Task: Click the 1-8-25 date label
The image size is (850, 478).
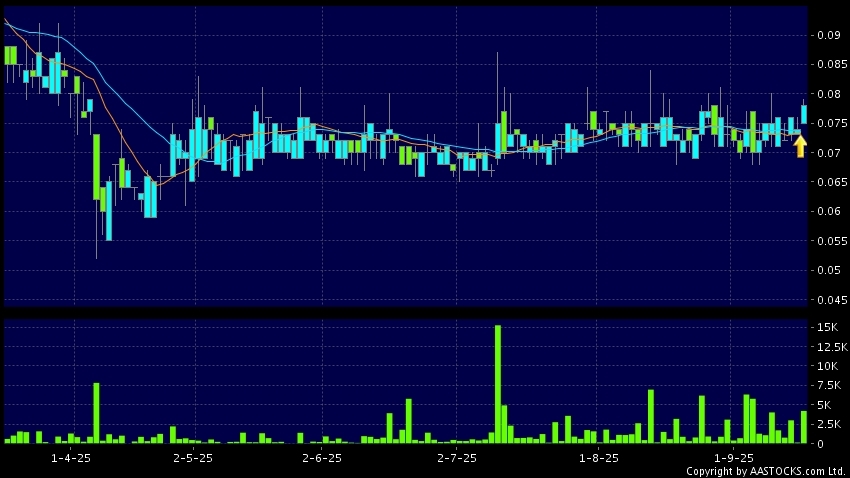Action: [x=599, y=457]
